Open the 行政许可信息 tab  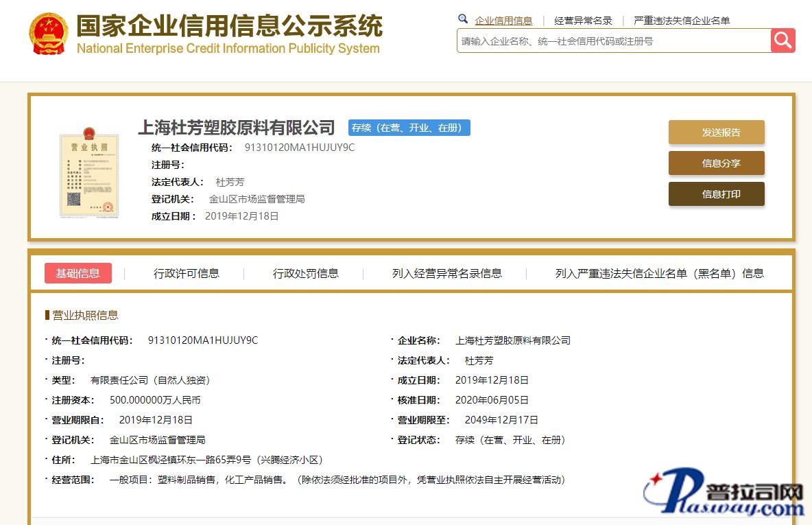(x=186, y=273)
